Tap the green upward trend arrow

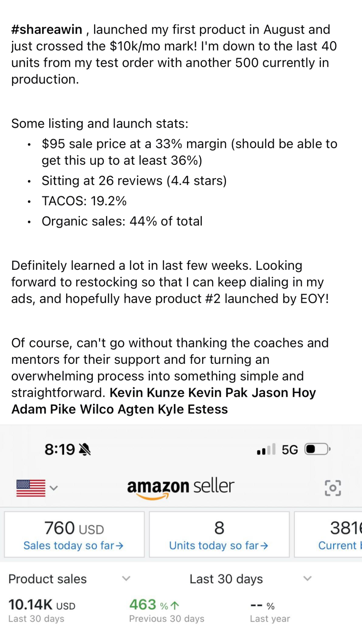point(175,605)
